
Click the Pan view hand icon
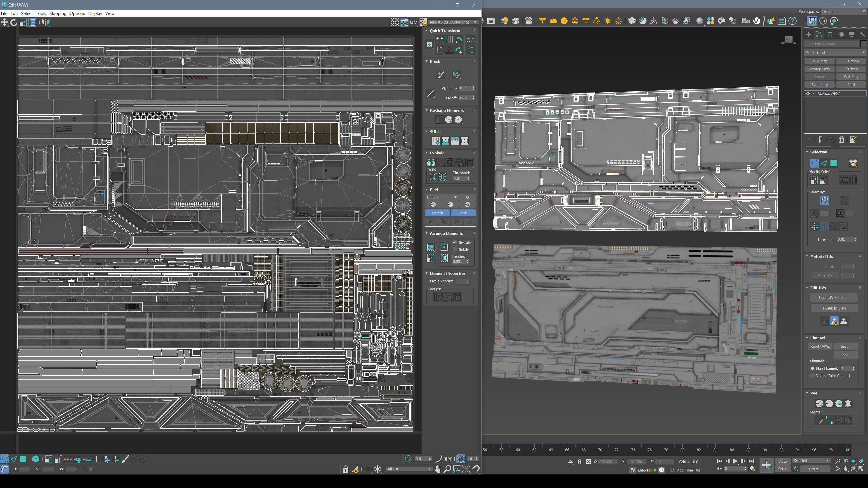(437, 469)
